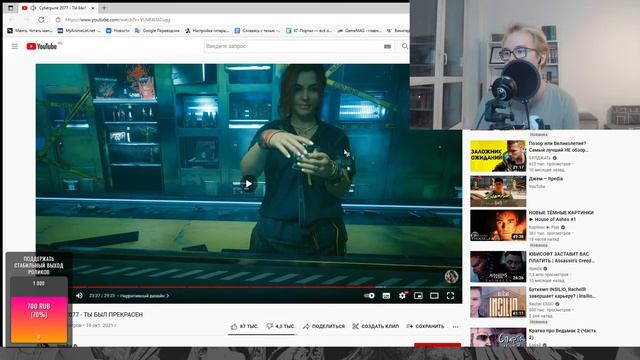Toggle subtitles in the video player
The width and height of the screenshot is (640, 360).
386,296
